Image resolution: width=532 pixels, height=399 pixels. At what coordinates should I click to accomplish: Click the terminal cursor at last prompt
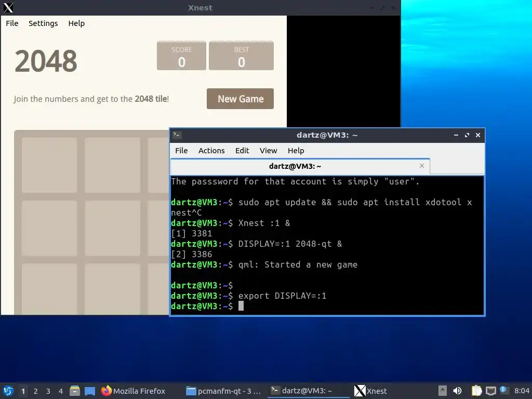[241, 306]
